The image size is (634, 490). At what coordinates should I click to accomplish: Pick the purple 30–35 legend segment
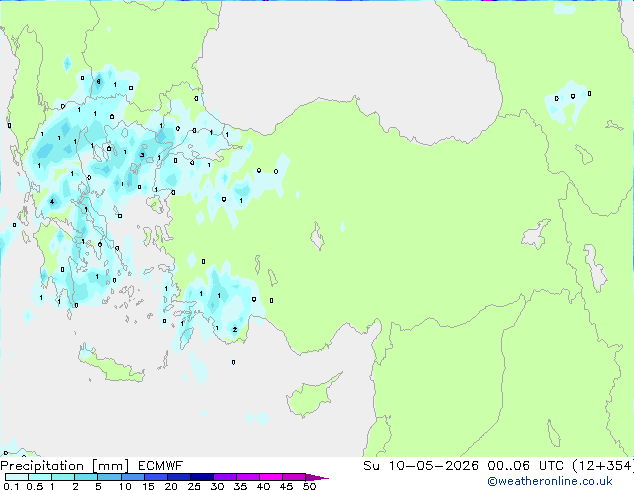(x=229, y=478)
